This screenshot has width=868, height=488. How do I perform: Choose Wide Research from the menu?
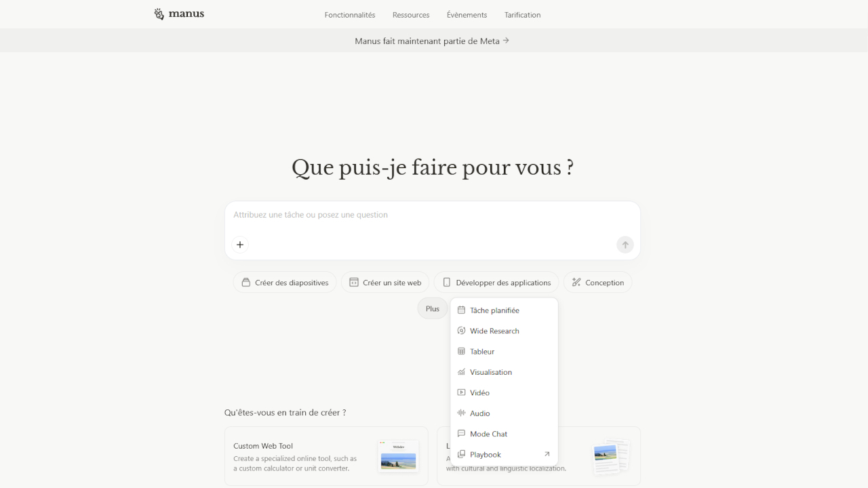[x=494, y=331]
